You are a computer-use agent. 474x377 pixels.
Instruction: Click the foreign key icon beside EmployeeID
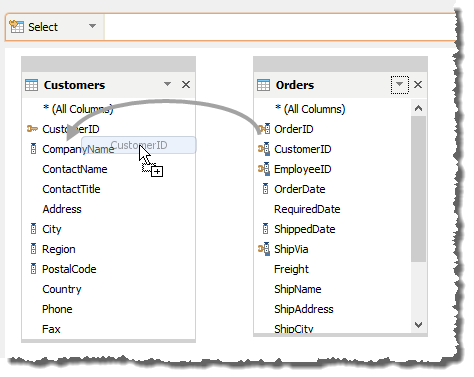(264, 169)
